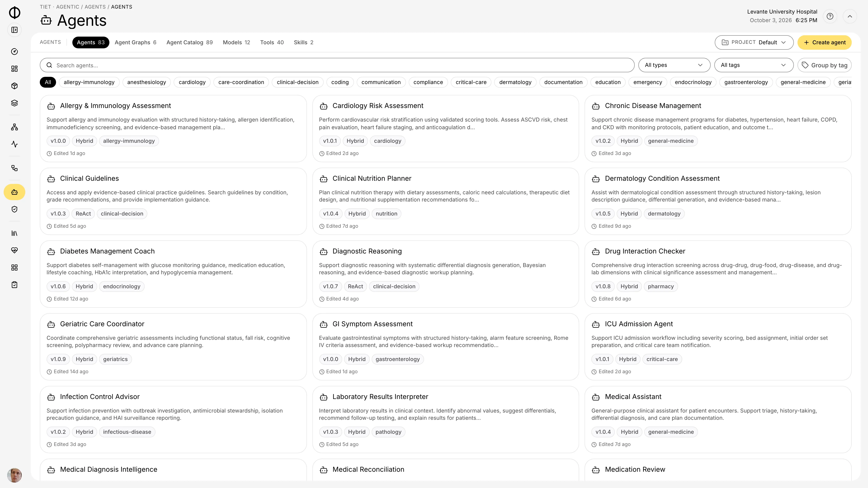Open the hierarchy network sidebar icon

tap(14, 127)
